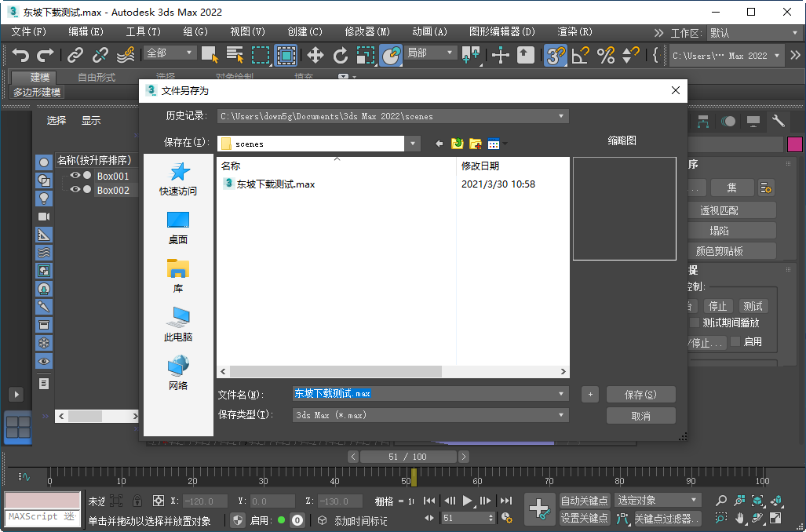Select the Select and Rotate tool
The image size is (806, 532).
click(x=340, y=55)
